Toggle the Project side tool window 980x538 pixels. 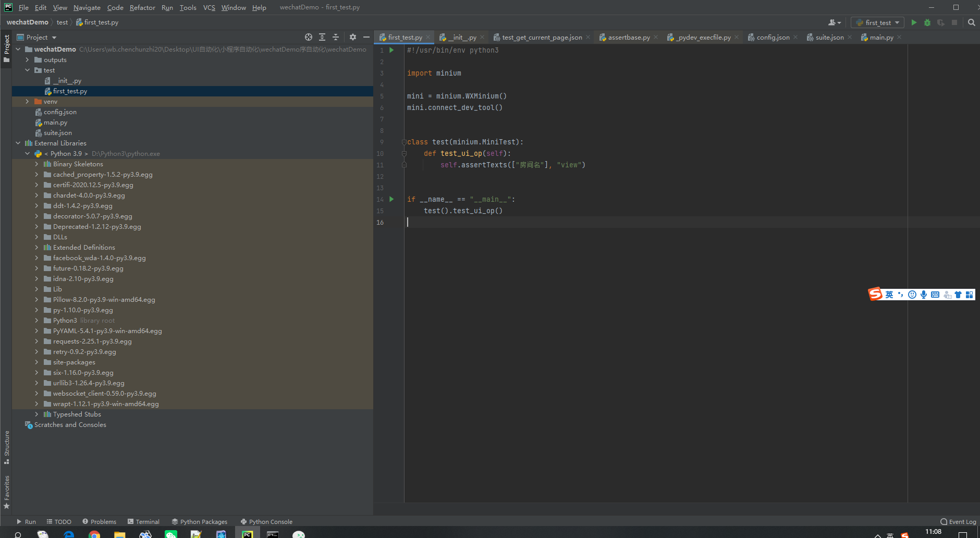coord(6,48)
